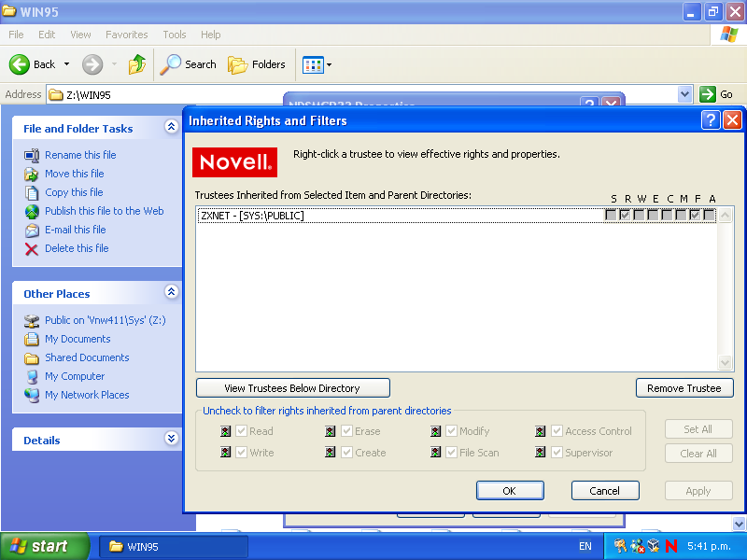Expand the Details panel

coord(172,439)
